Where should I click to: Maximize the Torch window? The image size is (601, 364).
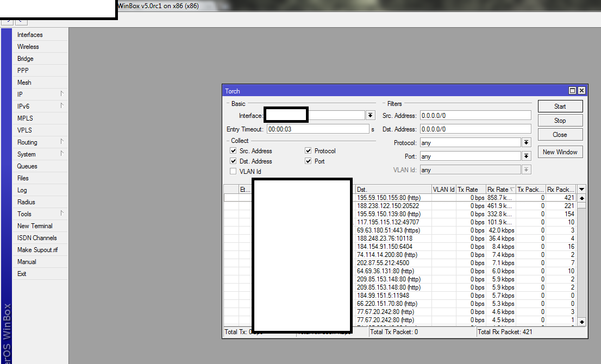[x=572, y=90]
